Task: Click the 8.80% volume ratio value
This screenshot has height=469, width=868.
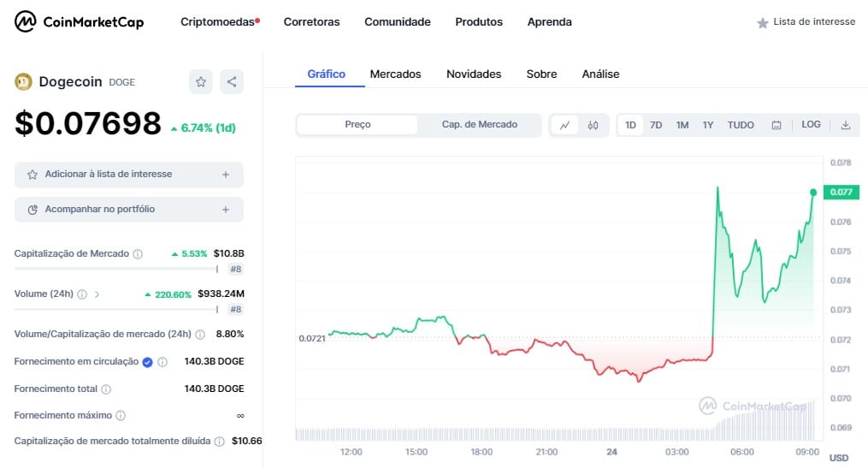Action: pos(230,335)
